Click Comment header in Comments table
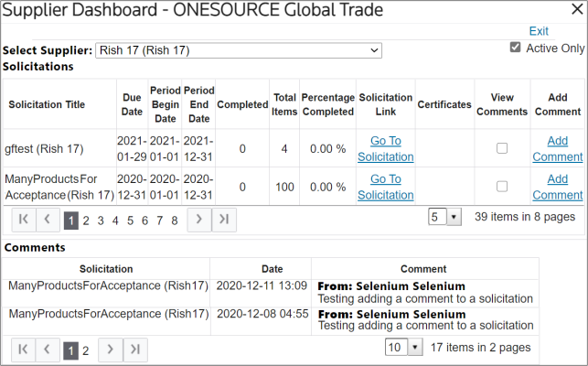Screen dimensions: 588x366 pos(423,269)
